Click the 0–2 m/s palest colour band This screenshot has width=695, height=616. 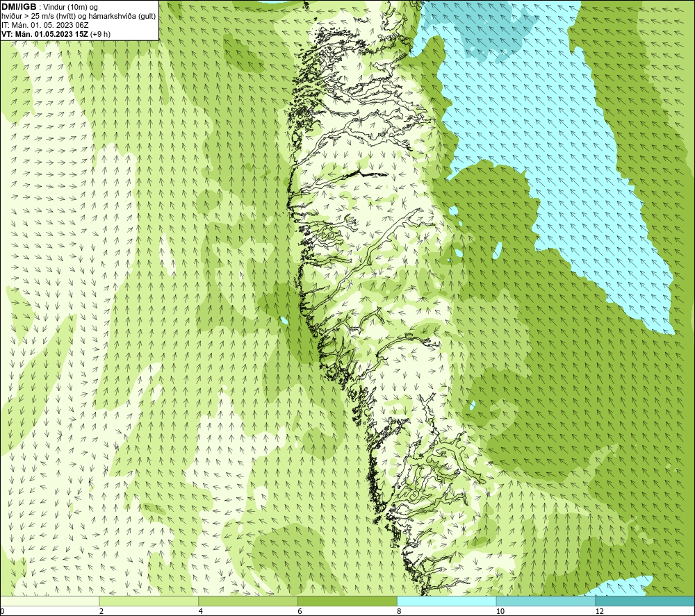click(49, 601)
